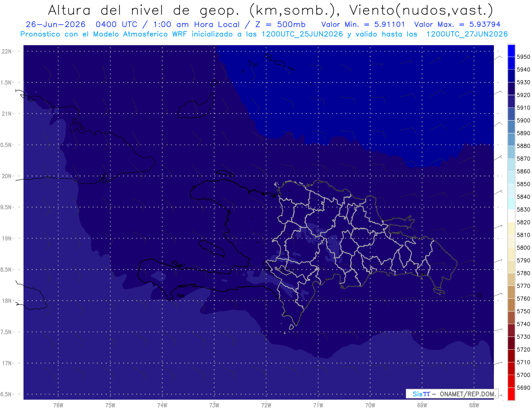
Task: Click the legend value '5690'
Action: coord(523,388)
